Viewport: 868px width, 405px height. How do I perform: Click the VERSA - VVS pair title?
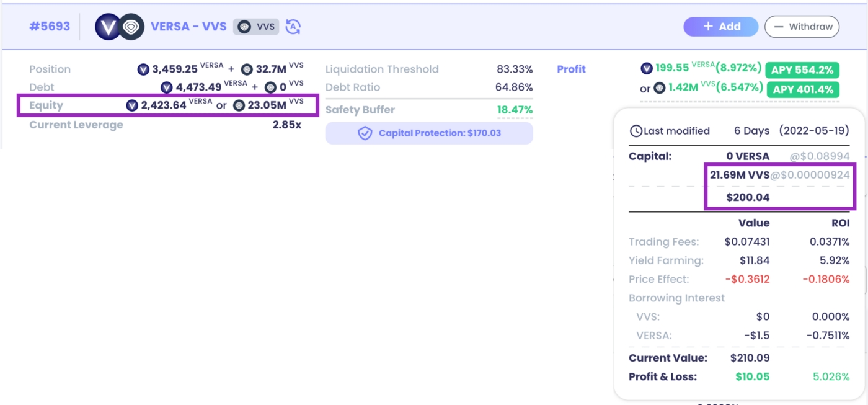(x=188, y=27)
